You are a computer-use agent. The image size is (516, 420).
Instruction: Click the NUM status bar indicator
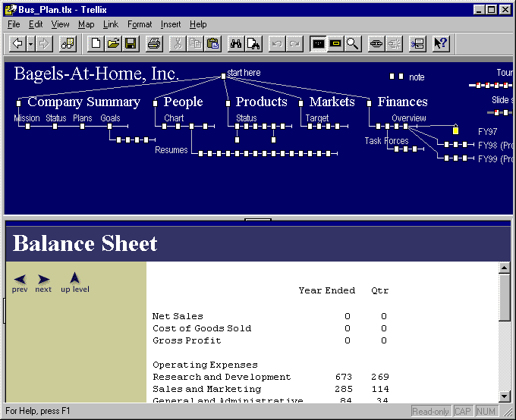pyautogui.click(x=486, y=412)
